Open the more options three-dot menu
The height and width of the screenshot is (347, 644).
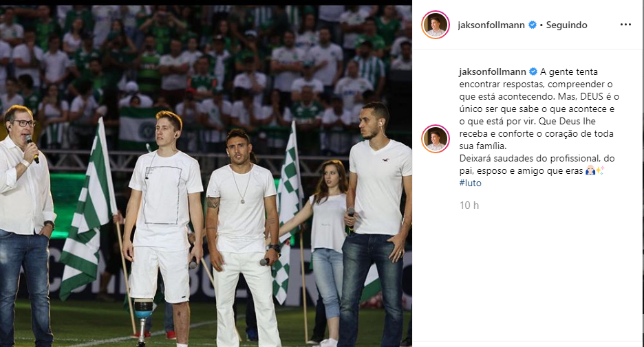pos(625,25)
